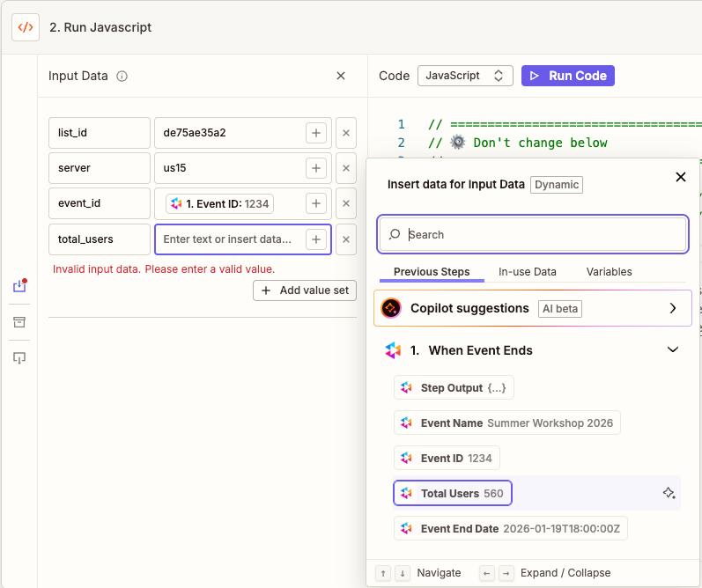Focus the Search field in popup
Viewport: 702px width, 588px height.
[533, 234]
